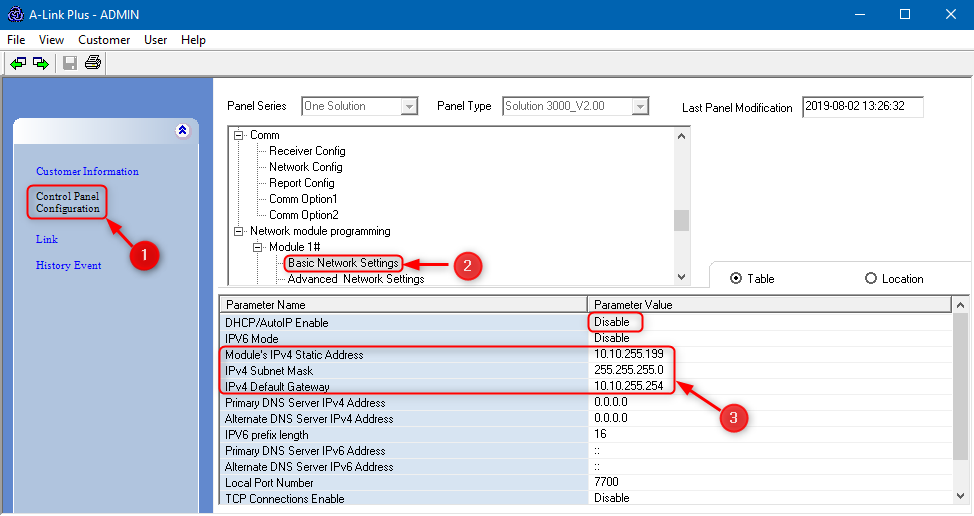Open the Help menu
Viewport: 974px width, 516px height.
click(193, 40)
